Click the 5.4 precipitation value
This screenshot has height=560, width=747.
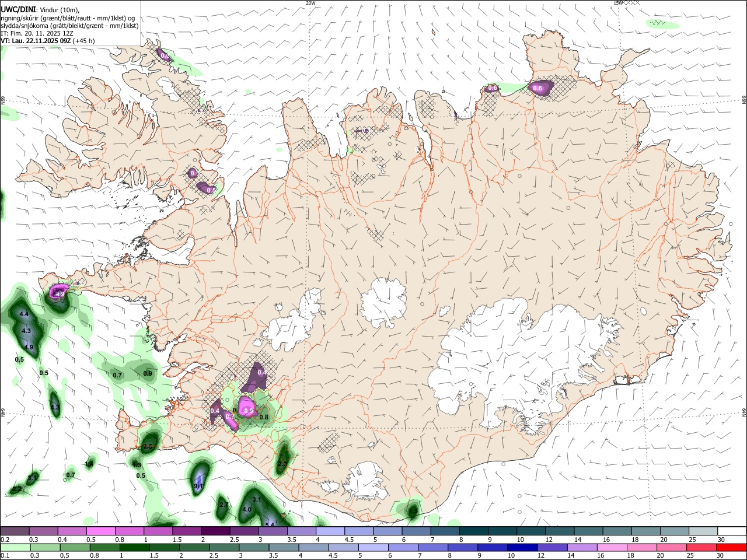tap(270, 524)
